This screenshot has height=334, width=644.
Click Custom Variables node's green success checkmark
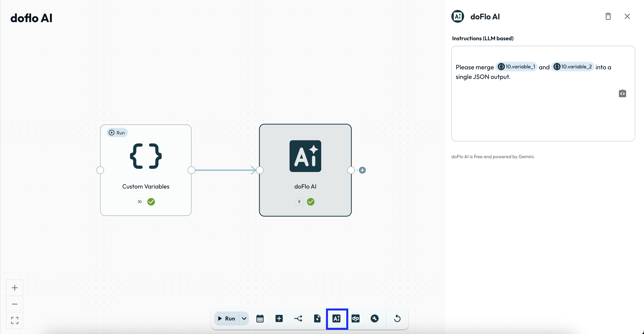click(x=151, y=202)
